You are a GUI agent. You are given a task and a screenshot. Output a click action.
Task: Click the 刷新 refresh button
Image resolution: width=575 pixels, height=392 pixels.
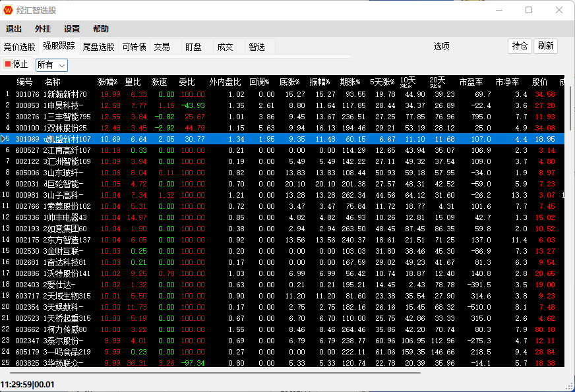546,46
